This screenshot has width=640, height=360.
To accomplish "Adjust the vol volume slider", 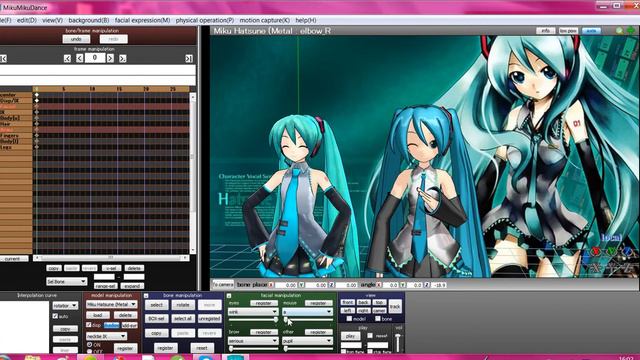I will pyautogui.click(x=398, y=342).
